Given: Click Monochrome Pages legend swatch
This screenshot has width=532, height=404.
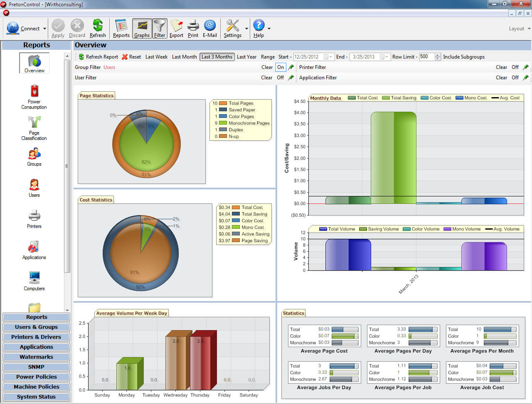Looking at the screenshot, I should coord(223,123).
